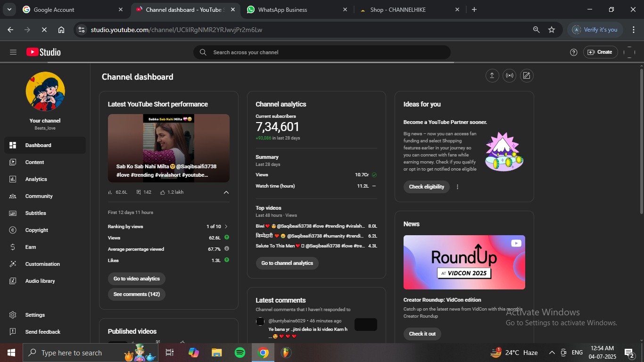Click the YouTube Studio logo

coord(43,52)
